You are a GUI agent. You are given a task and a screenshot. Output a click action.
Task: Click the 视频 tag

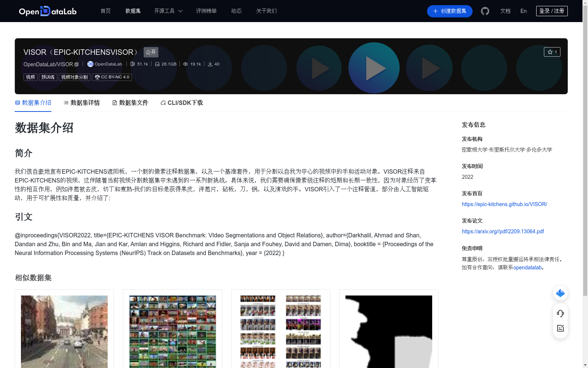(31, 77)
